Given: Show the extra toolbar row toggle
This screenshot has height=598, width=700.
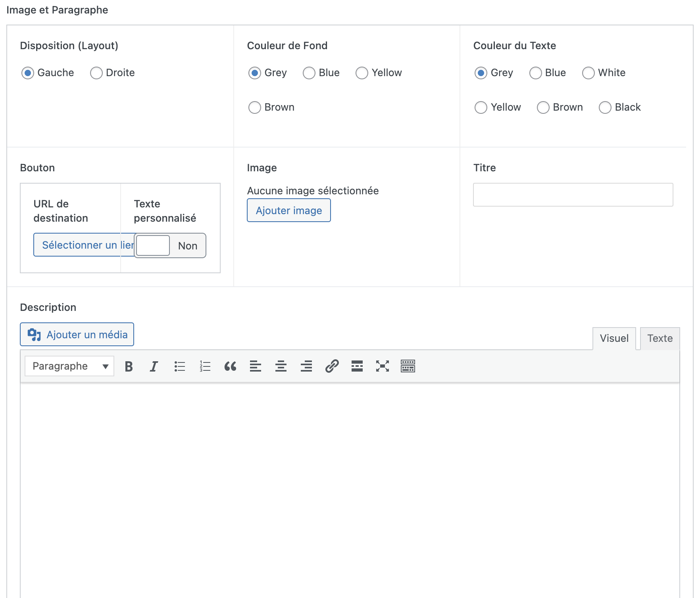Looking at the screenshot, I should pyautogui.click(x=408, y=366).
